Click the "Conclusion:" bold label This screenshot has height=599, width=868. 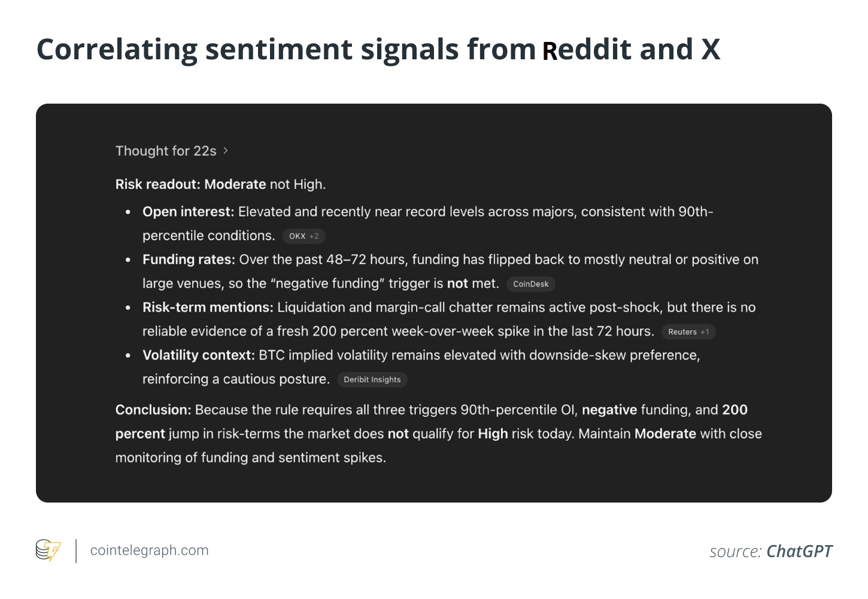(153, 410)
